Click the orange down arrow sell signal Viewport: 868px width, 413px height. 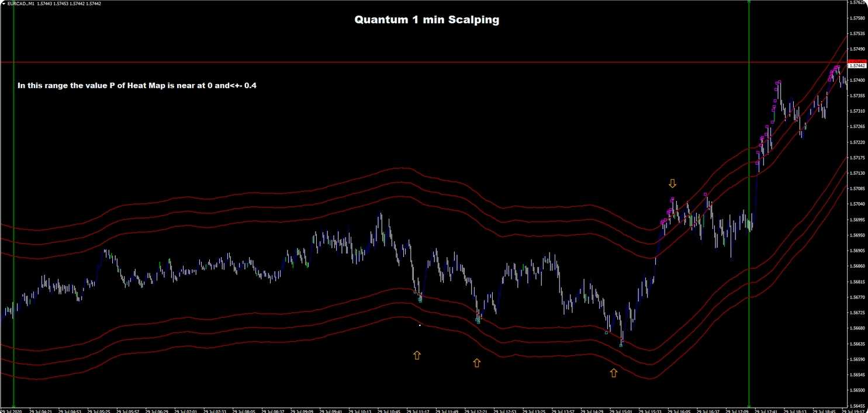[x=672, y=183]
